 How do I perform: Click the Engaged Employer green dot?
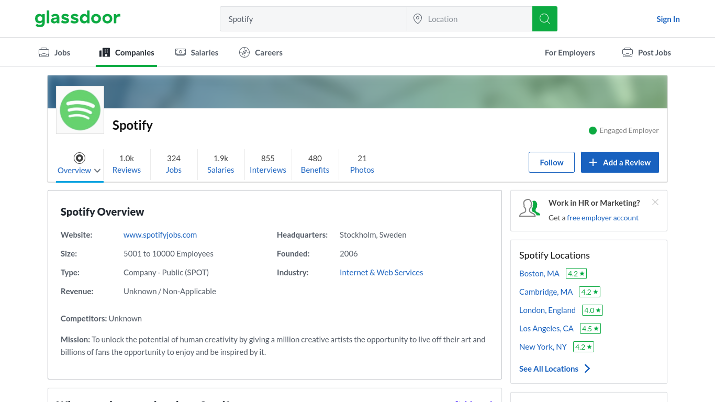coord(593,131)
